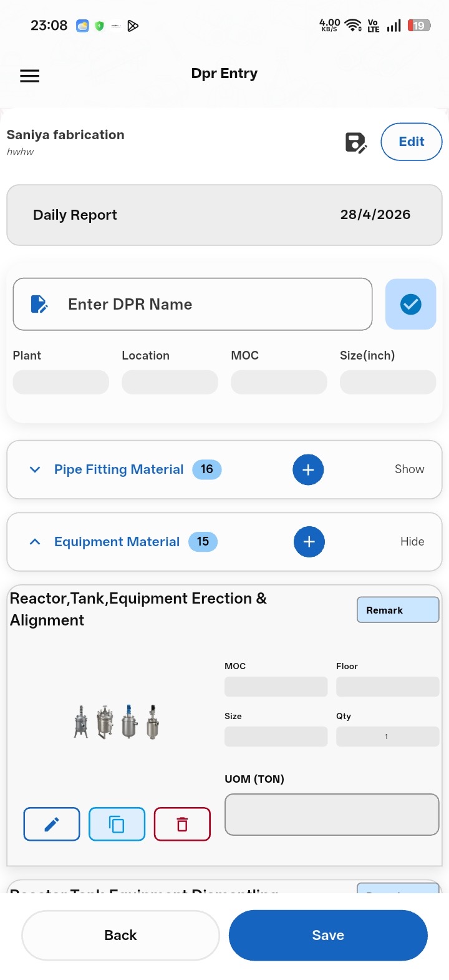The height and width of the screenshot is (980, 449).
Task: Delete the Erection card with trash icon
Action: click(182, 824)
